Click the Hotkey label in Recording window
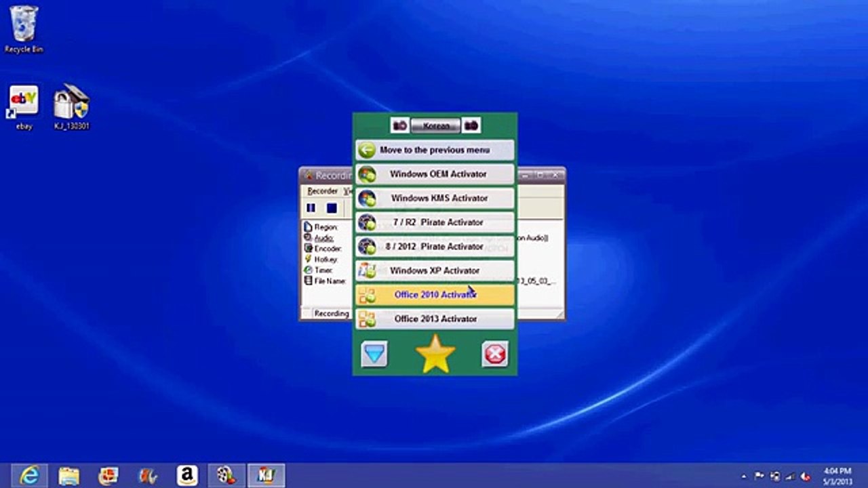 click(325, 260)
